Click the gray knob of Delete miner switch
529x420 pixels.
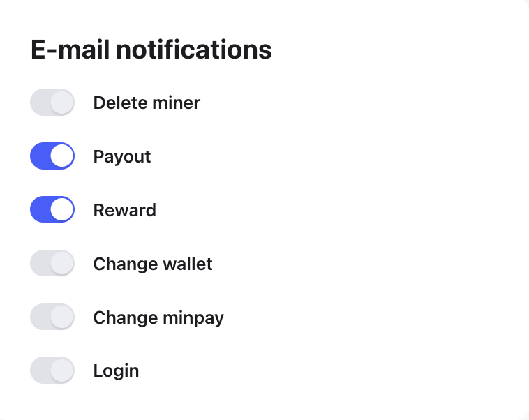(x=62, y=103)
